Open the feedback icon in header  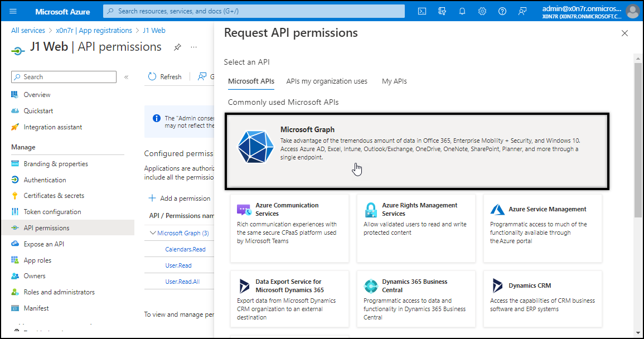[x=522, y=11]
